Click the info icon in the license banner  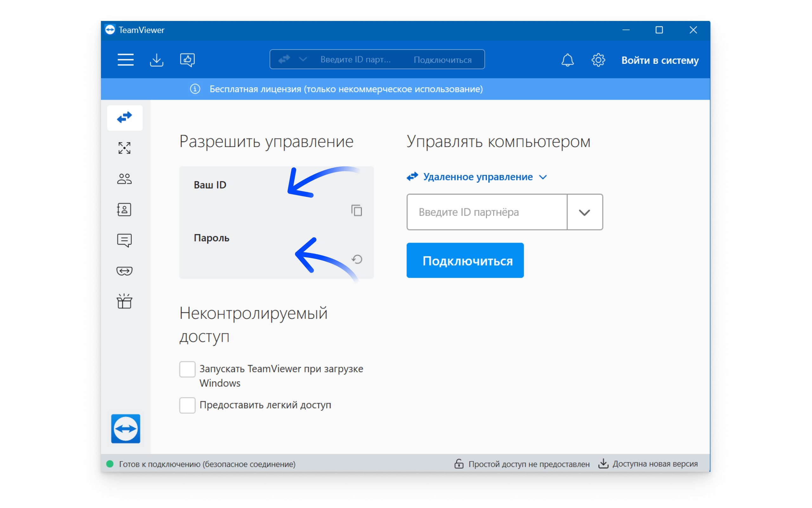(x=195, y=89)
